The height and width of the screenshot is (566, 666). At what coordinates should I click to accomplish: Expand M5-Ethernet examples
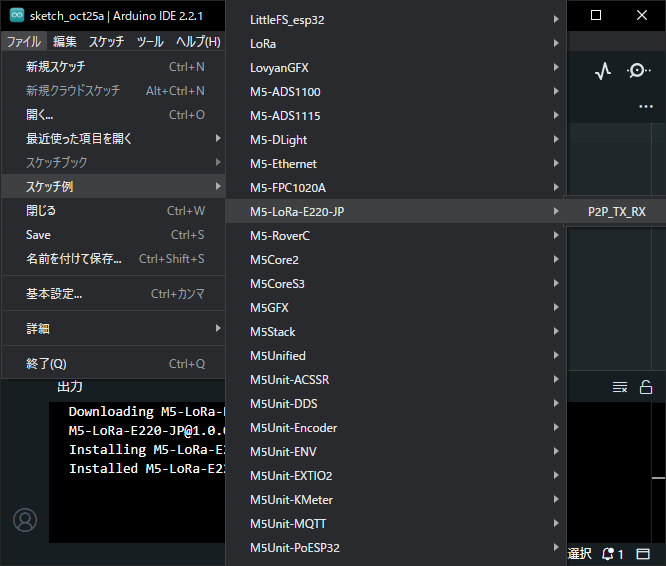pos(396,163)
